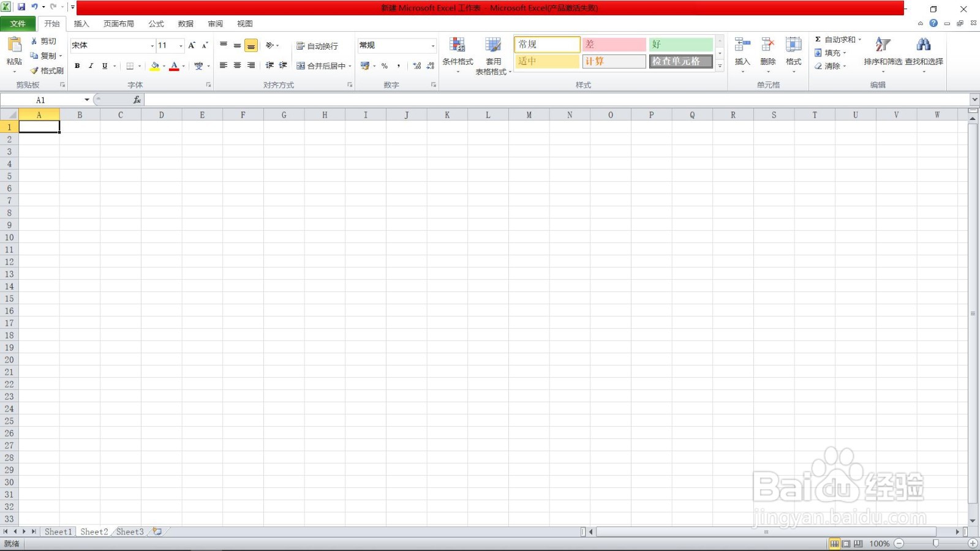Screen dimensions: 980x551
Task: Open the Name Box dropdown arrow
Action: point(87,100)
